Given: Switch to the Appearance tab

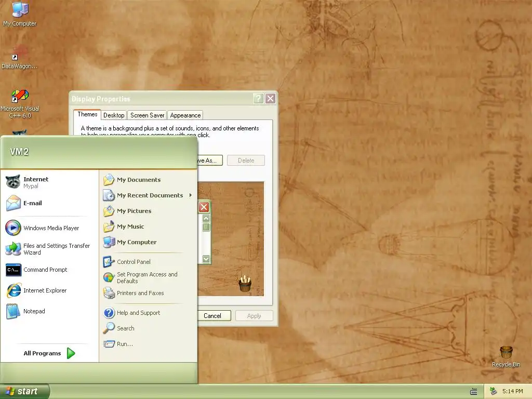Looking at the screenshot, I should point(185,115).
